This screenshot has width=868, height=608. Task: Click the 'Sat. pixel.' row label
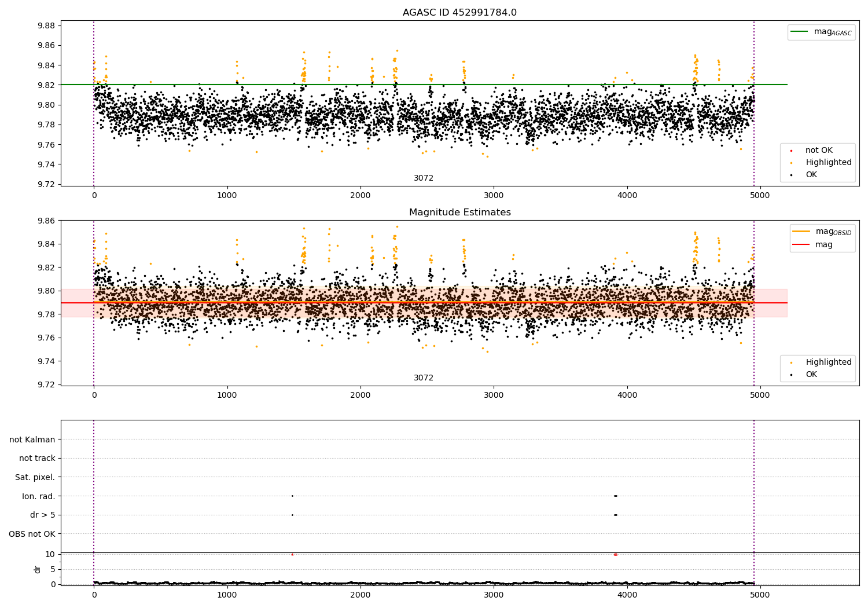(x=35, y=478)
